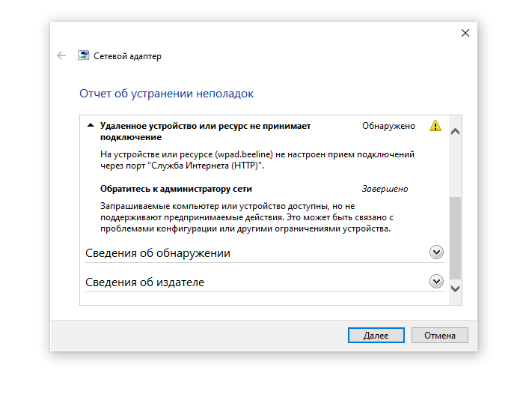
Task: Click the issue title 'Удаленное устройство или ресурс'
Action: pyautogui.click(x=205, y=131)
